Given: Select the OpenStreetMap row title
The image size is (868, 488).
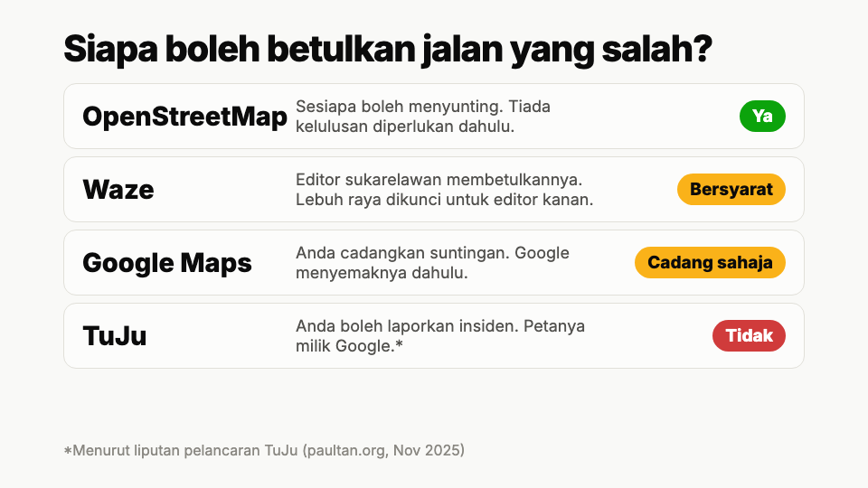Looking at the screenshot, I should [x=184, y=117].
